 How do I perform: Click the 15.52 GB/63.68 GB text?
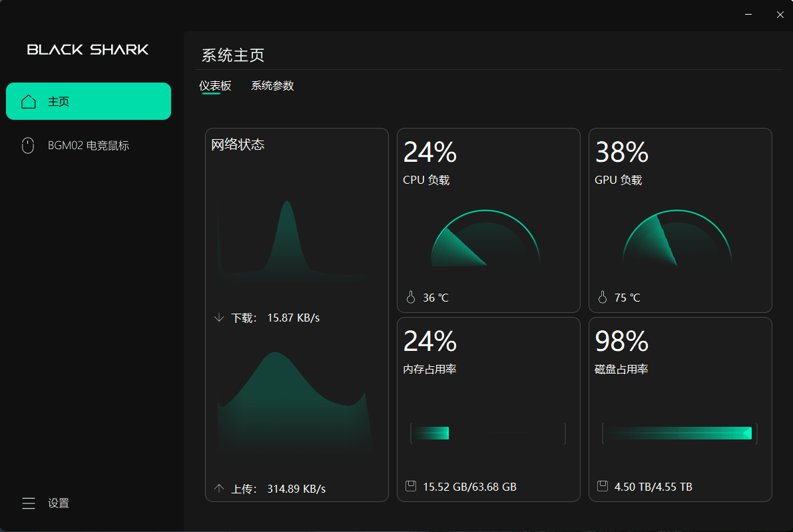tap(470, 487)
